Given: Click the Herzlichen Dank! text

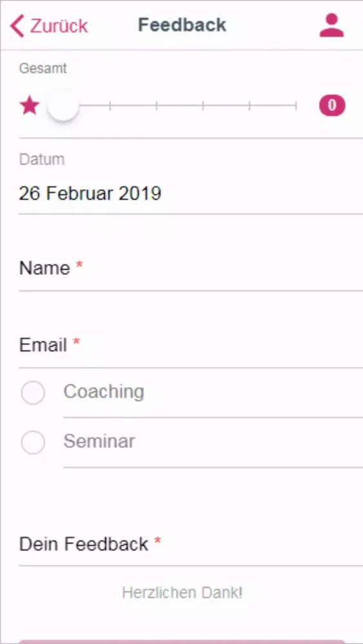Looking at the screenshot, I should tap(182, 592).
